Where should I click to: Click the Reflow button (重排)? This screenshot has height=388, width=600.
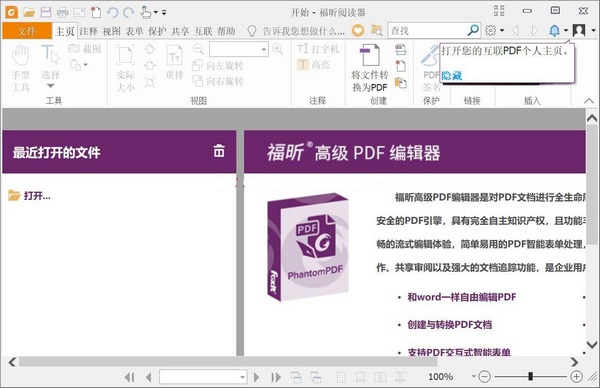174,62
